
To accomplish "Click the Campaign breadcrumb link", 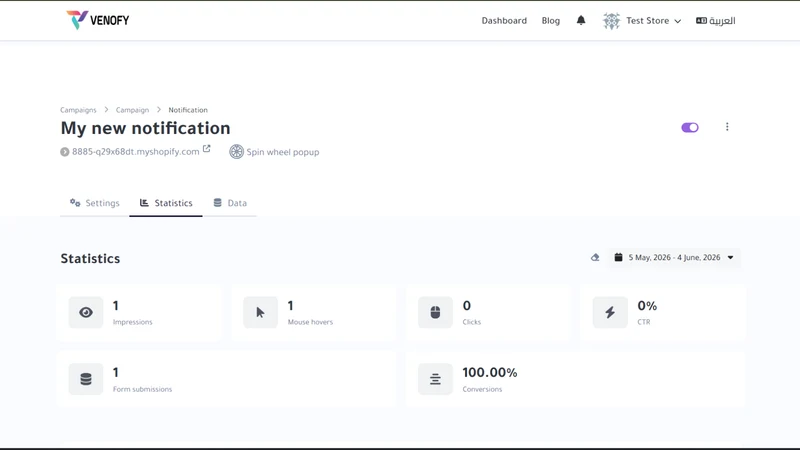I will (x=132, y=110).
